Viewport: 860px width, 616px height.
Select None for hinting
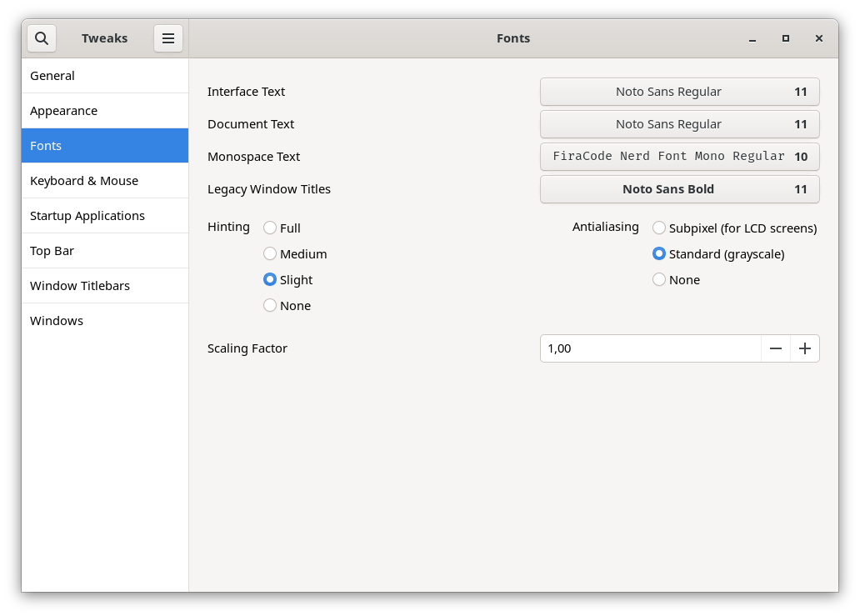pos(270,305)
